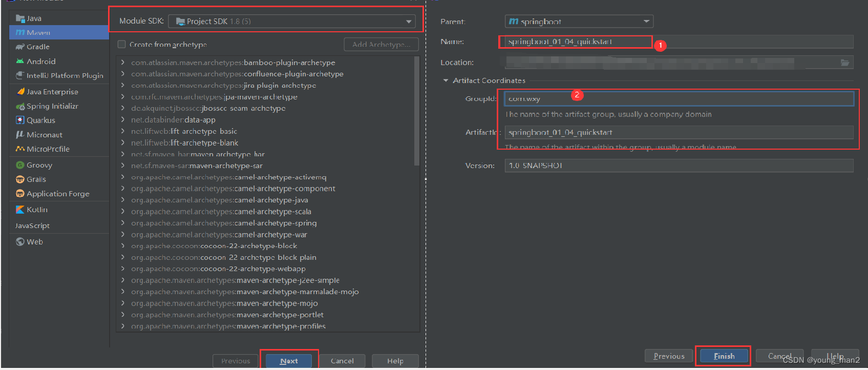868x370 pixels.
Task: Select the Java module type icon
Action: click(20, 18)
